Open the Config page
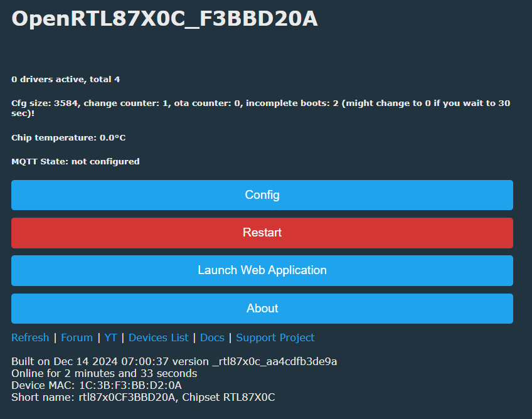The image size is (532, 419). 262,195
